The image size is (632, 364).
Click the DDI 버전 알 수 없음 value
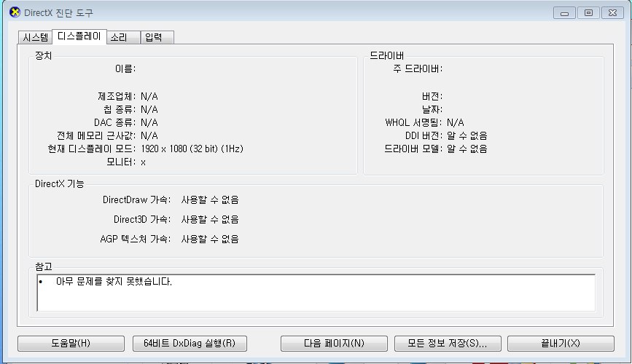[x=467, y=135]
